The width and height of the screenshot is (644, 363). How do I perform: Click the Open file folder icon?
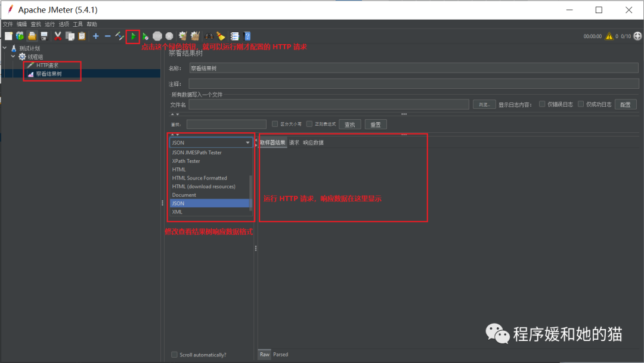(32, 36)
